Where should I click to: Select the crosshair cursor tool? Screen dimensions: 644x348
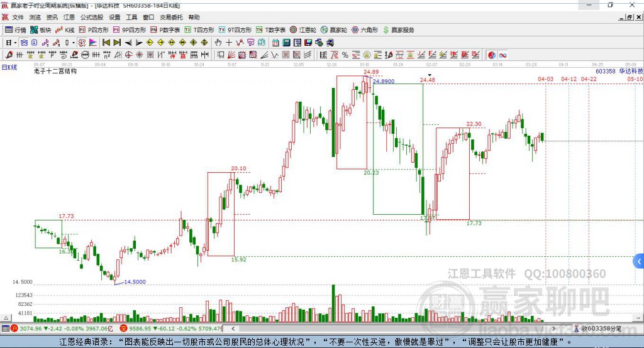point(229,43)
